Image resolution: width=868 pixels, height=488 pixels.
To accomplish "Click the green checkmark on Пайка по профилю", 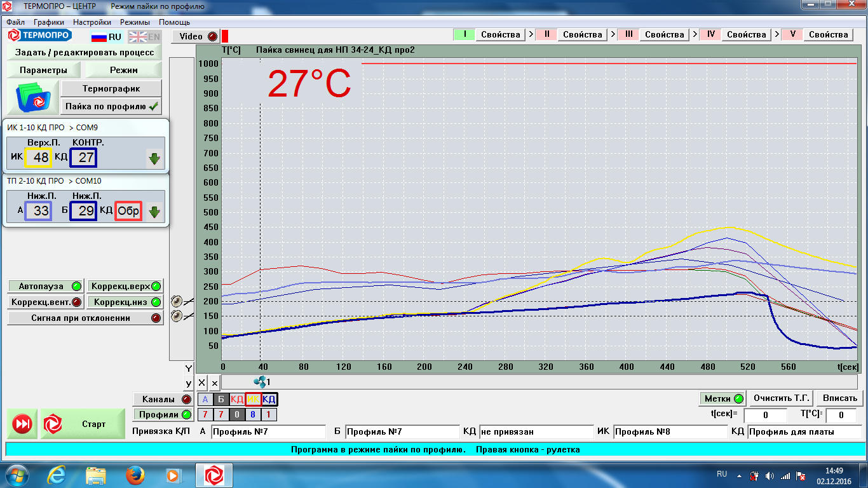I will click(154, 106).
